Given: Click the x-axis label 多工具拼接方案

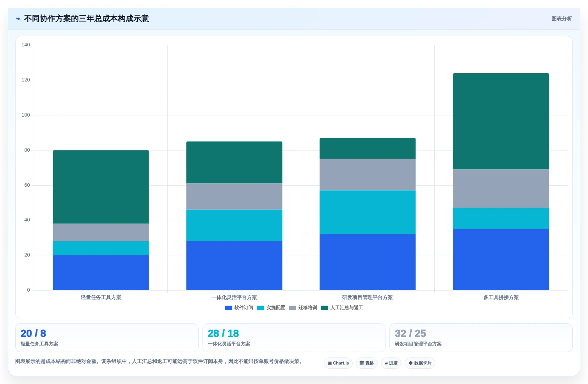Looking at the screenshot, I should coord(501,297).
